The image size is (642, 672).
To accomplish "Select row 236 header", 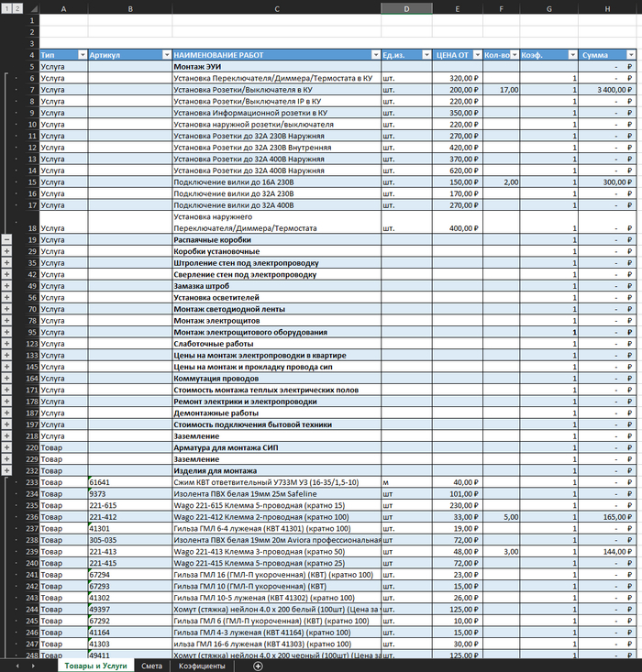I will pos(32,517).
